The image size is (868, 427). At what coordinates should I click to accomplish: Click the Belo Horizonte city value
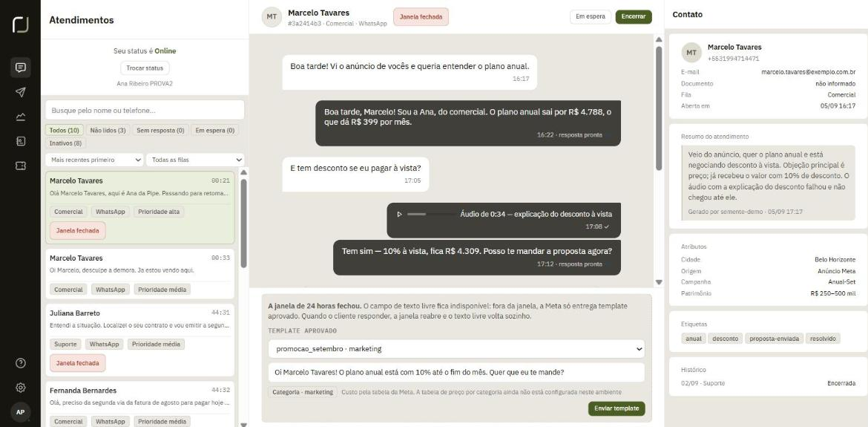(835, 259)
